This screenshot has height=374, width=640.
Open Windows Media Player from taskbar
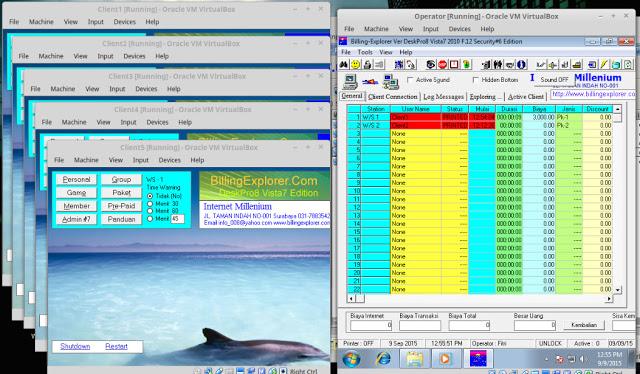coord(445,359)
